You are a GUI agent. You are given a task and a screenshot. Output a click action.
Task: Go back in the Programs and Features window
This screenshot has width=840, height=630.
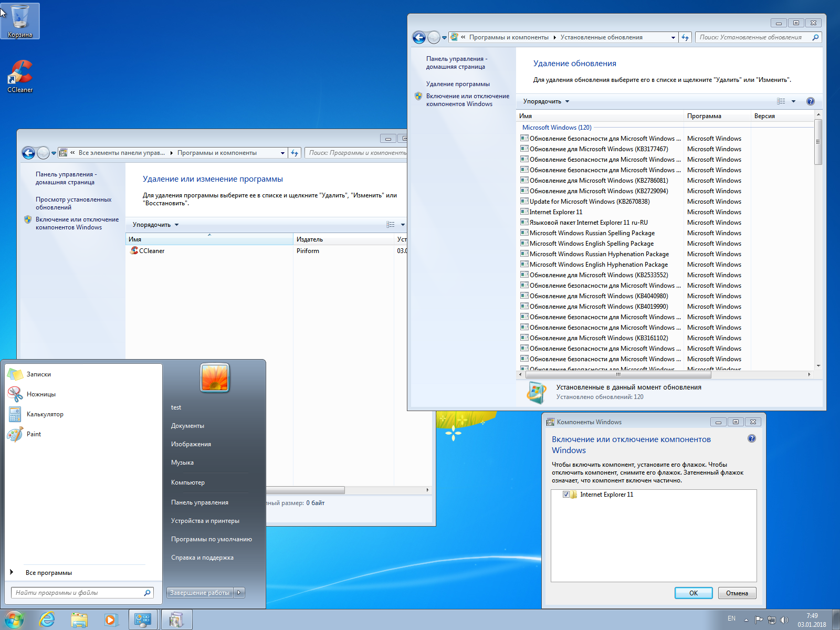click(28, 153)
